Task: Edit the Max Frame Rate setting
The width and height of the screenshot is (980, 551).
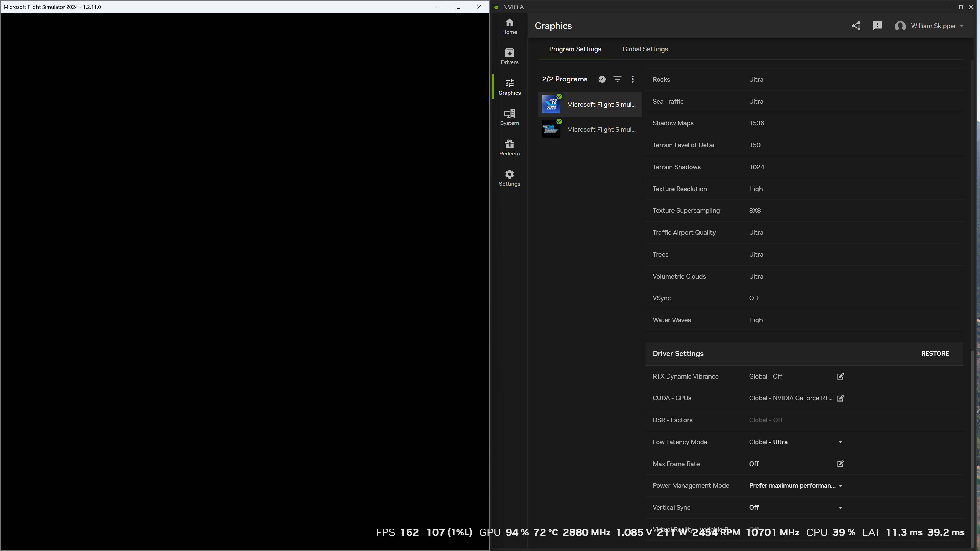Action: tap(840, 464)
